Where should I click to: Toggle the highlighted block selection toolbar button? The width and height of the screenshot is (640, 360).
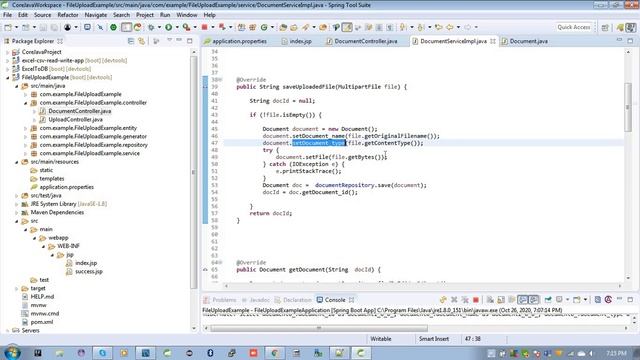point(127,27)
